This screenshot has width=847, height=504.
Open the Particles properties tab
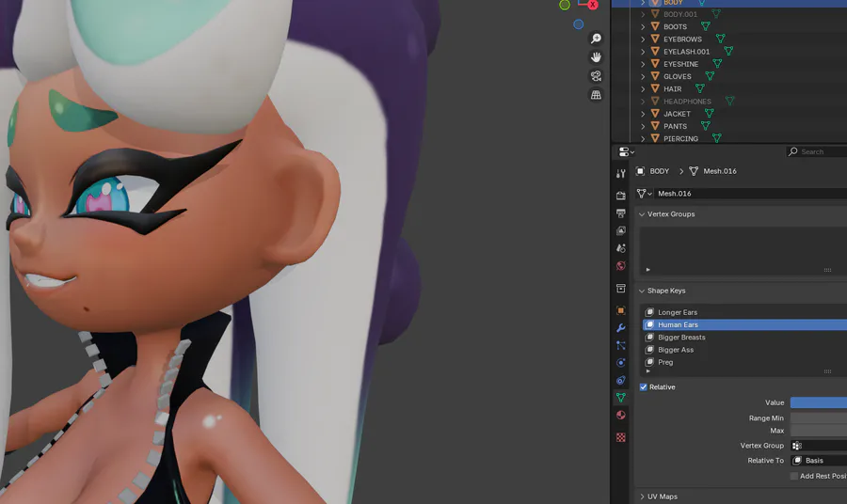tap(621, 345)
